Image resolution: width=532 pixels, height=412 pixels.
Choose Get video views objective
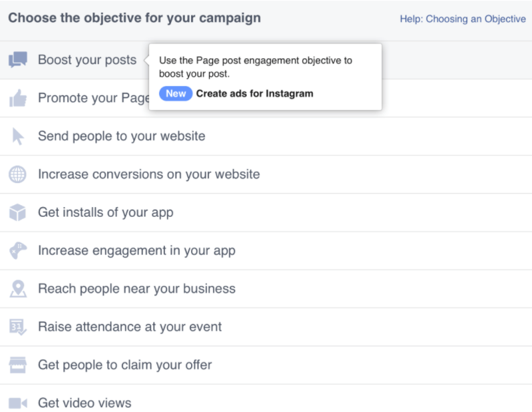click(x=84, y=403)
